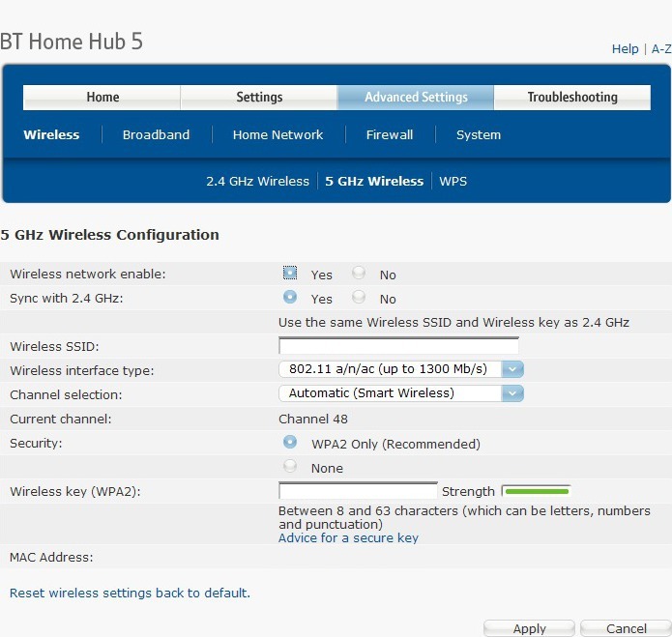Click Reset wireless settings back to default
Image resolution: width=672 pixels, height=637 pixels.
130,593
